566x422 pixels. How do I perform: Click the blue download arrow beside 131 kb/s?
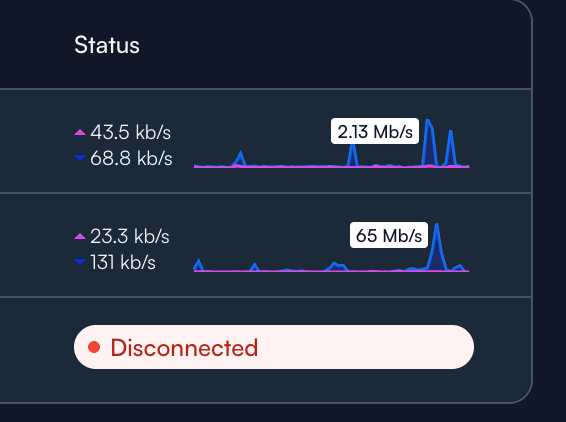(80, 262)
